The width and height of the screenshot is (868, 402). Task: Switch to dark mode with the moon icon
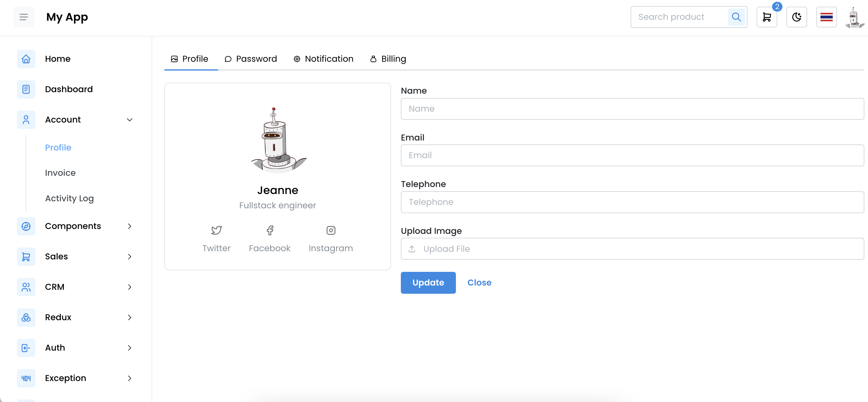tap(796, 17)
